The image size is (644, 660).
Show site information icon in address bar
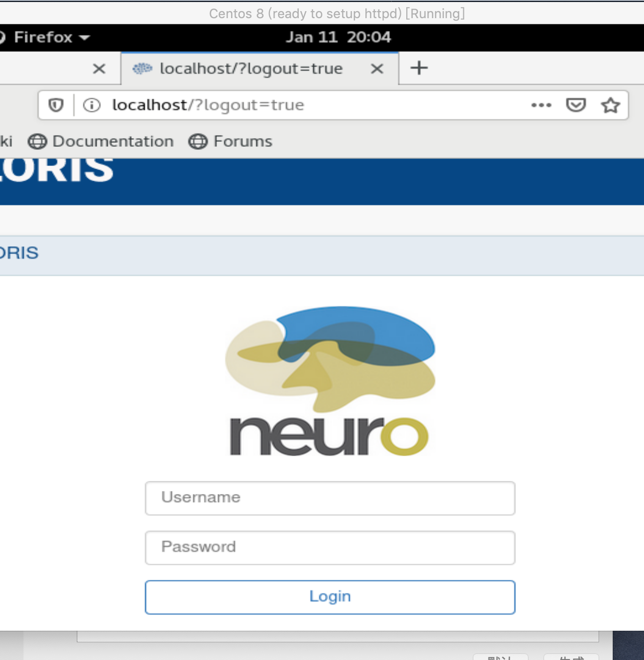tap(92, 105)
